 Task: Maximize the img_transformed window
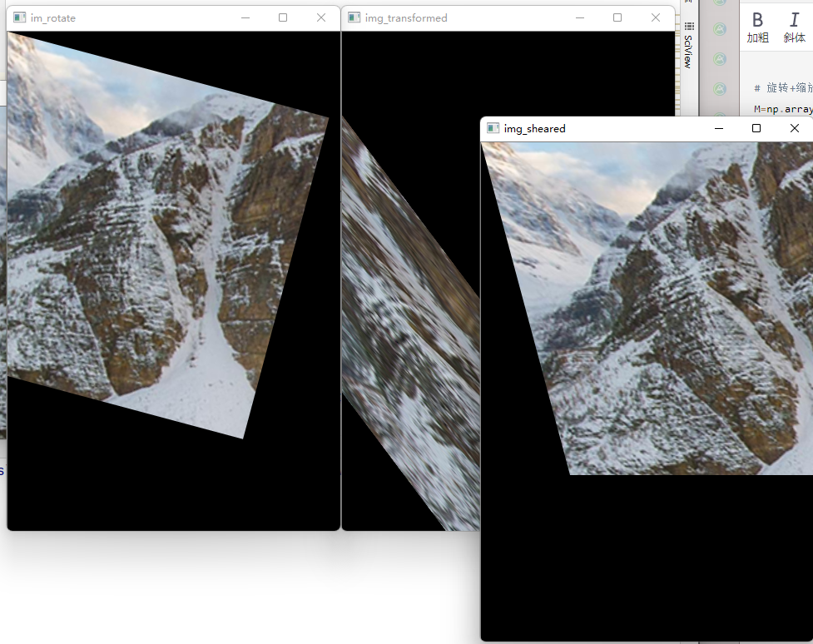tap(617, 17)
